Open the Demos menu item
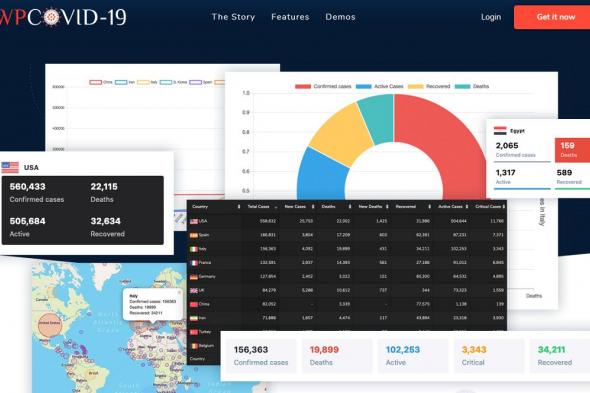This screenshot has width=590, height=393. pyautogui.click(x=340, y=17)
